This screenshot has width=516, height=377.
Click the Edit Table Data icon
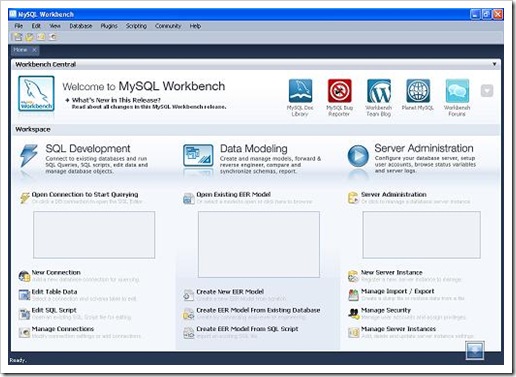[x=24, y=295]
